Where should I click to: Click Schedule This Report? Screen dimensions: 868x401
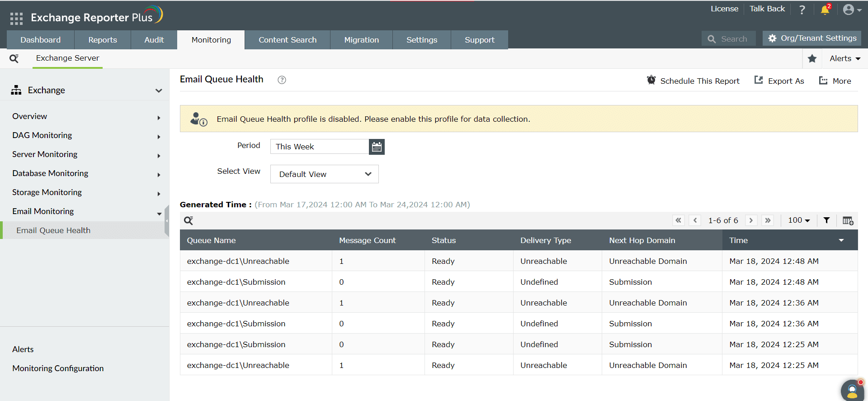pos(693,81)
